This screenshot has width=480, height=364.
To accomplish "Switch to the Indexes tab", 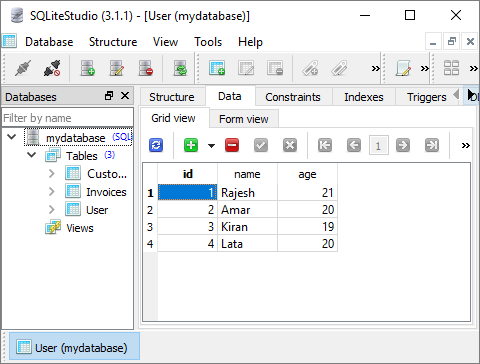I will (364, 97).
